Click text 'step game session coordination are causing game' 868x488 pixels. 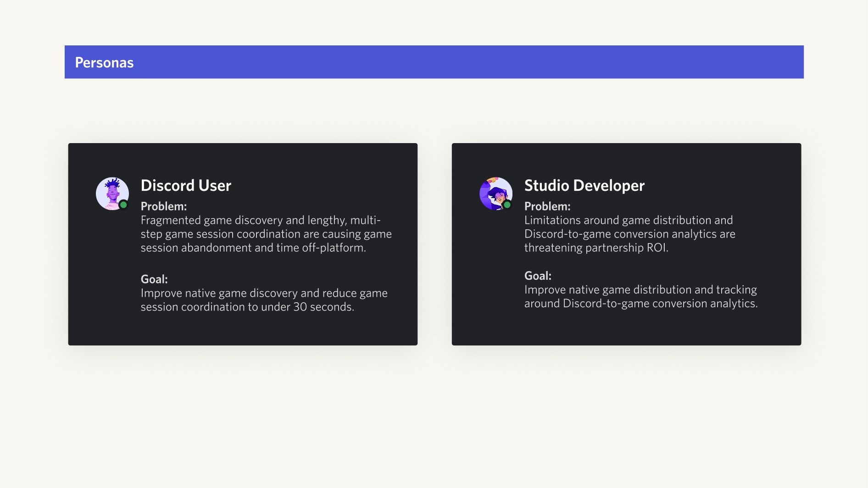266,234
